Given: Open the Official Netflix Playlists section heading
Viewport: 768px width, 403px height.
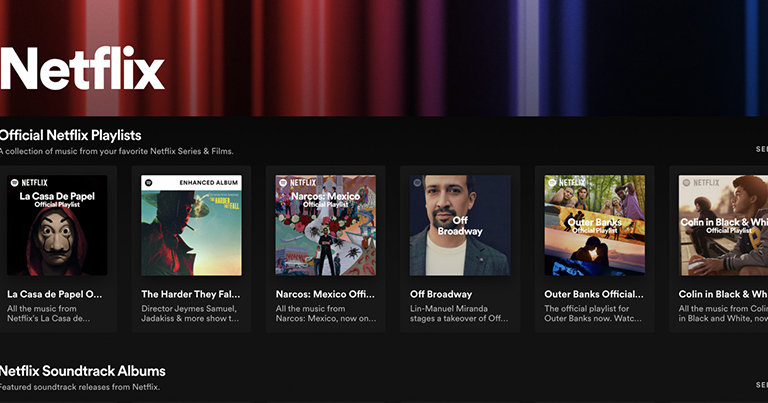Looking at the screenshot, I should pos(71,135).
